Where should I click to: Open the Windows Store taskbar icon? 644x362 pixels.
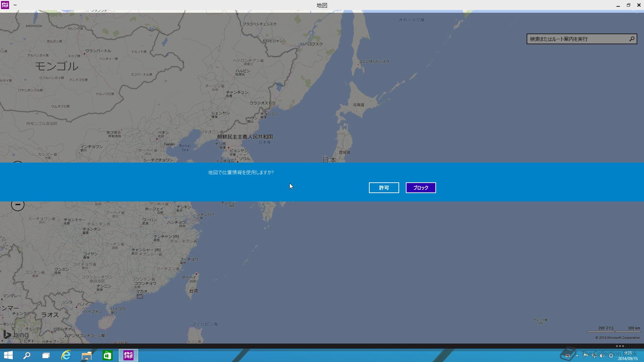[x=107, y=355]
